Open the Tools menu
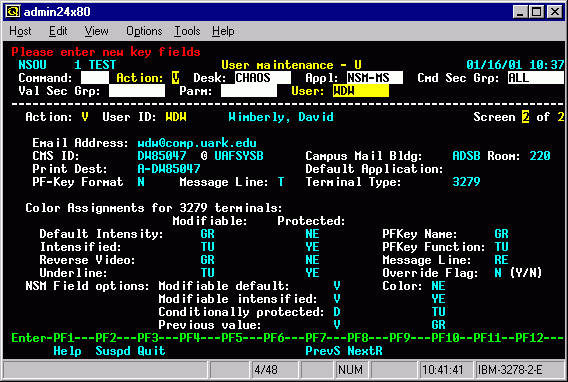 (x=187, y=31)
